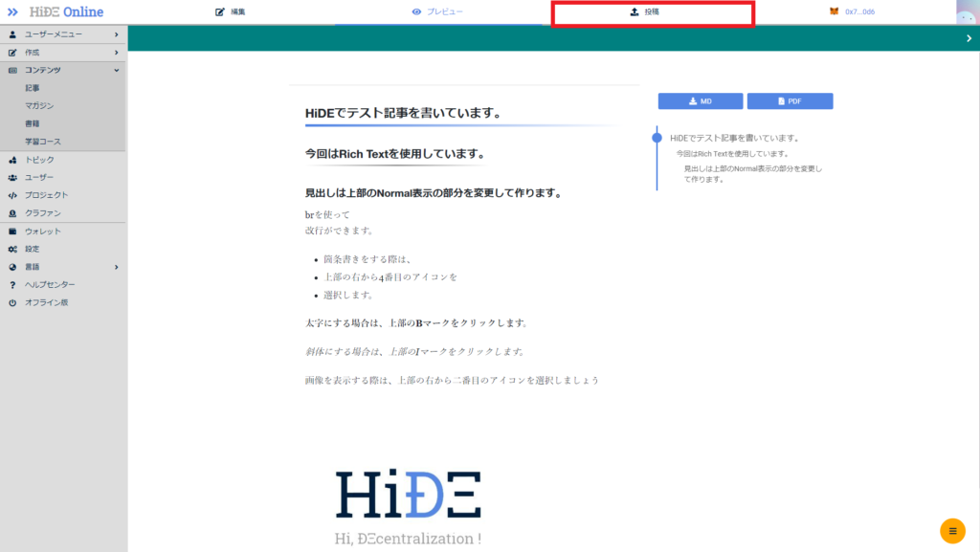Expand the ユーザーメニュー chevron
Viewport: 980px width, 552px height.
click(117, 34)
